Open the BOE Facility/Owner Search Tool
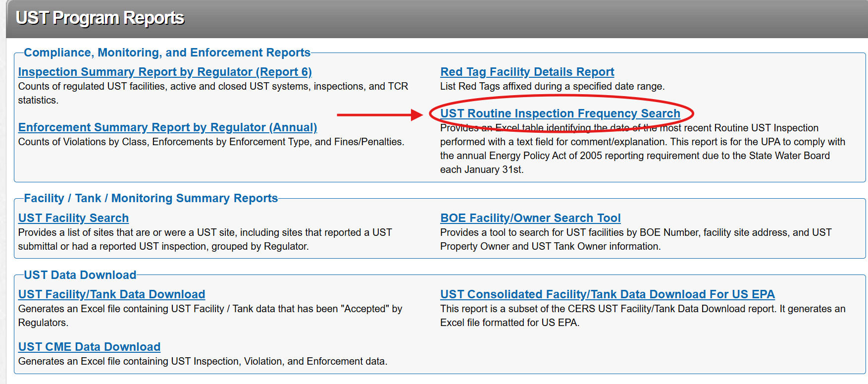This screenshot has height=384, width=868. (530, 218)
